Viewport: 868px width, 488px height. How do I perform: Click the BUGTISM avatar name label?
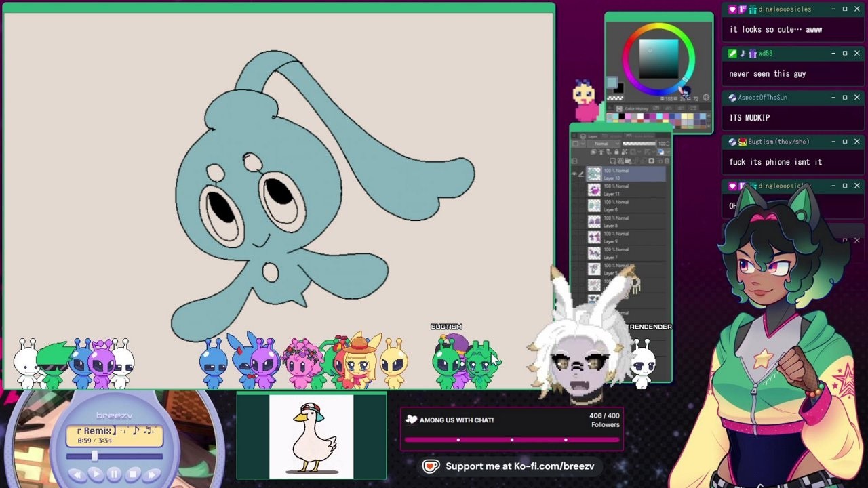point(446,327)
